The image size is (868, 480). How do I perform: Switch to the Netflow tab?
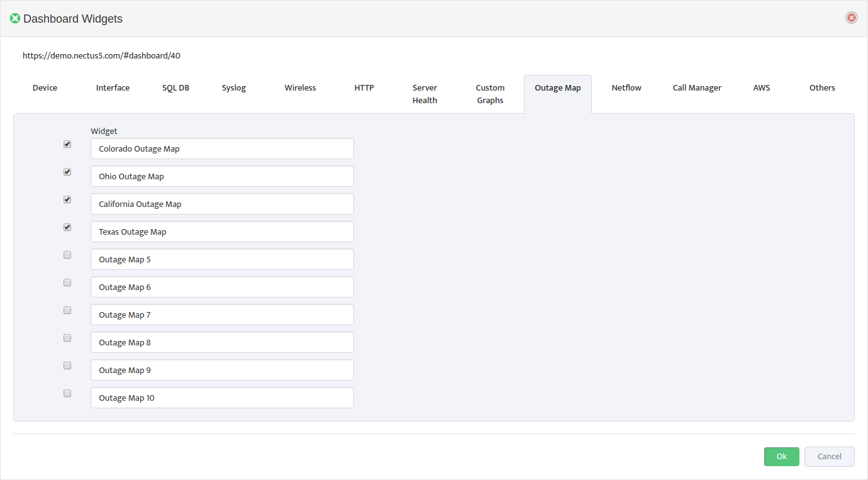[x=626, y=88]
